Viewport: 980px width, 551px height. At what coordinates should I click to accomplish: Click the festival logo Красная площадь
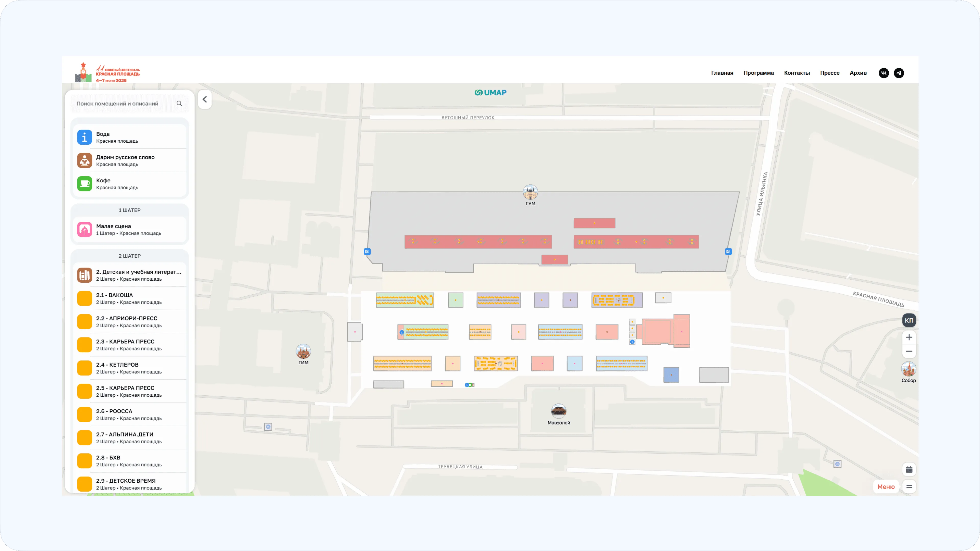tap(107, 72)
